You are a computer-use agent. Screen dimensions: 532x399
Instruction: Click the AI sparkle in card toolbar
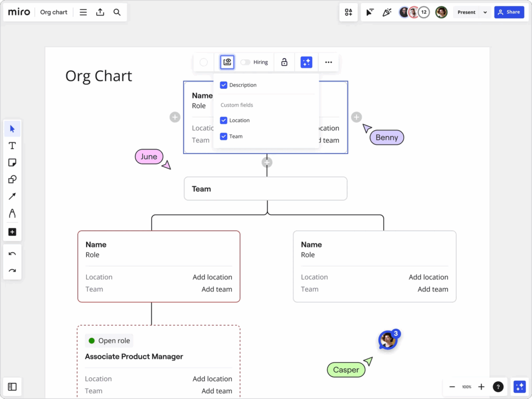[307, 62]
